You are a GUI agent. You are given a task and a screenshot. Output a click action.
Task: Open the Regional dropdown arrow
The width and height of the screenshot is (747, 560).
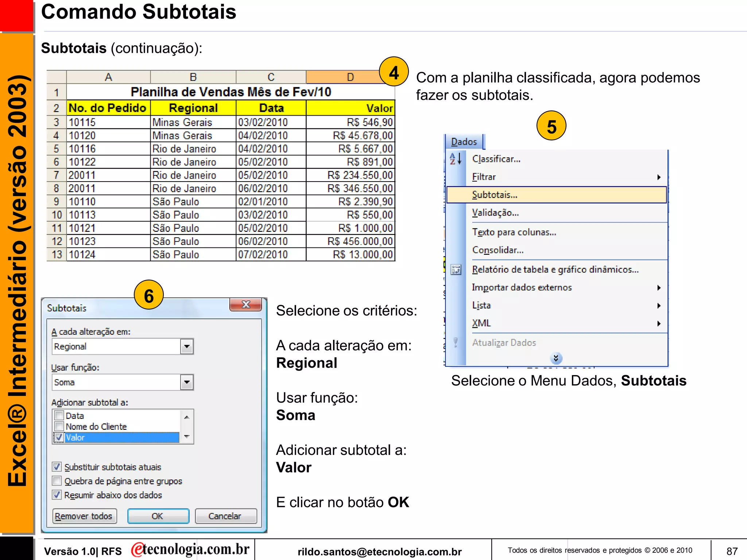[x=187, y=346]
